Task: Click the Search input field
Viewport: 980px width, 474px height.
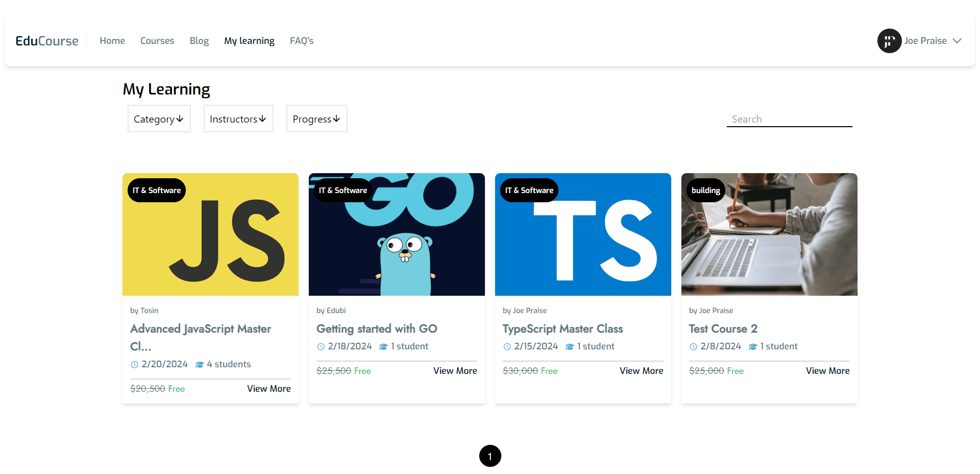Action: [x=789, y=119]
